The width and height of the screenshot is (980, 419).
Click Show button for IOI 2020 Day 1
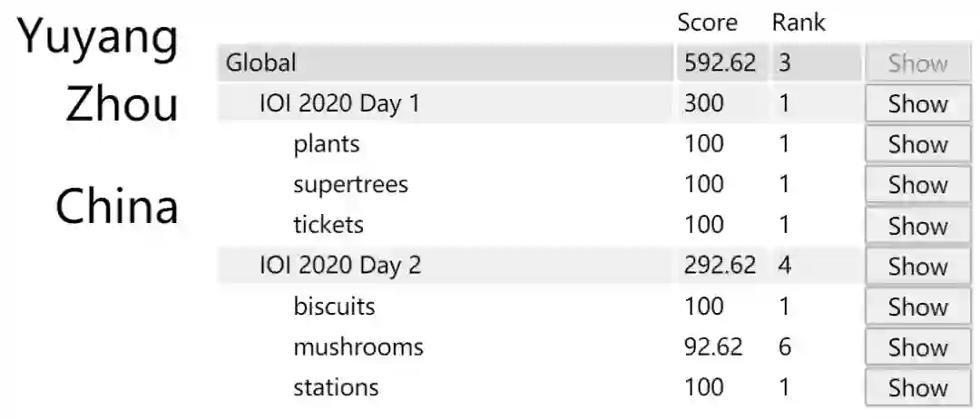point(917,104)
